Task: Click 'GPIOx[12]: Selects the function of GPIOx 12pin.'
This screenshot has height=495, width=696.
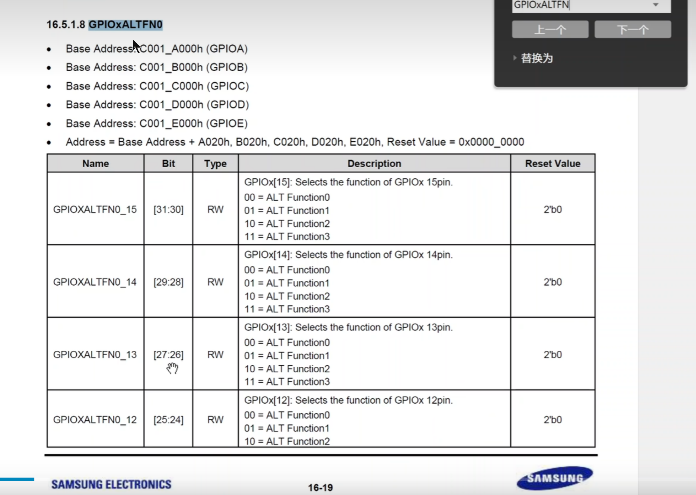Action: [348, 400]
